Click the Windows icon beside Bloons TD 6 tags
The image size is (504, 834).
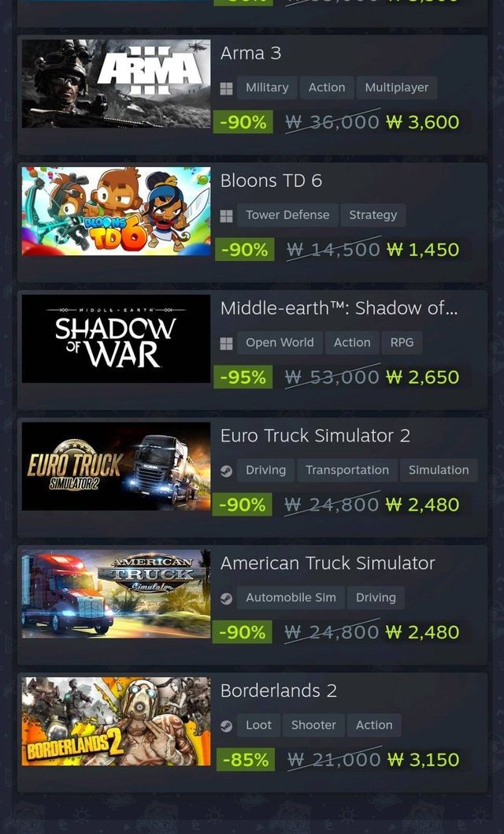(226, 216)
